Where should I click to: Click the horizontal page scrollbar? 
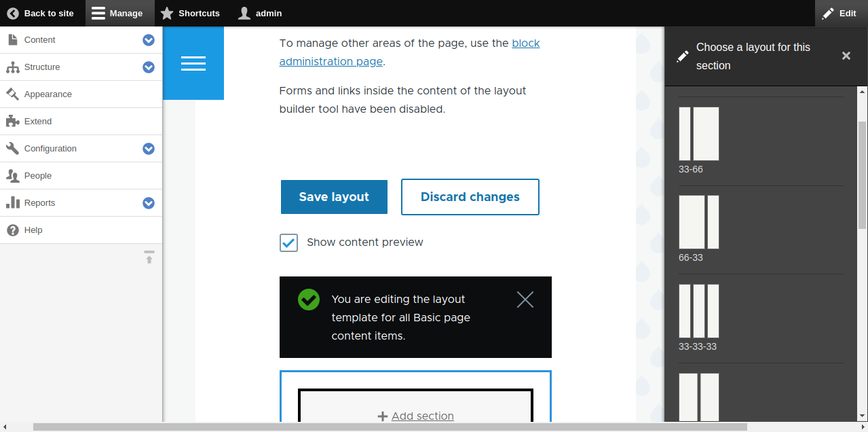pyautogui.click(x=390, y=427)
